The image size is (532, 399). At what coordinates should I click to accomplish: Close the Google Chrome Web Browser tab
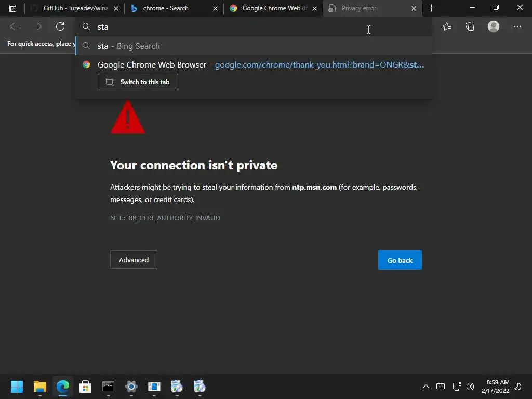314,8
